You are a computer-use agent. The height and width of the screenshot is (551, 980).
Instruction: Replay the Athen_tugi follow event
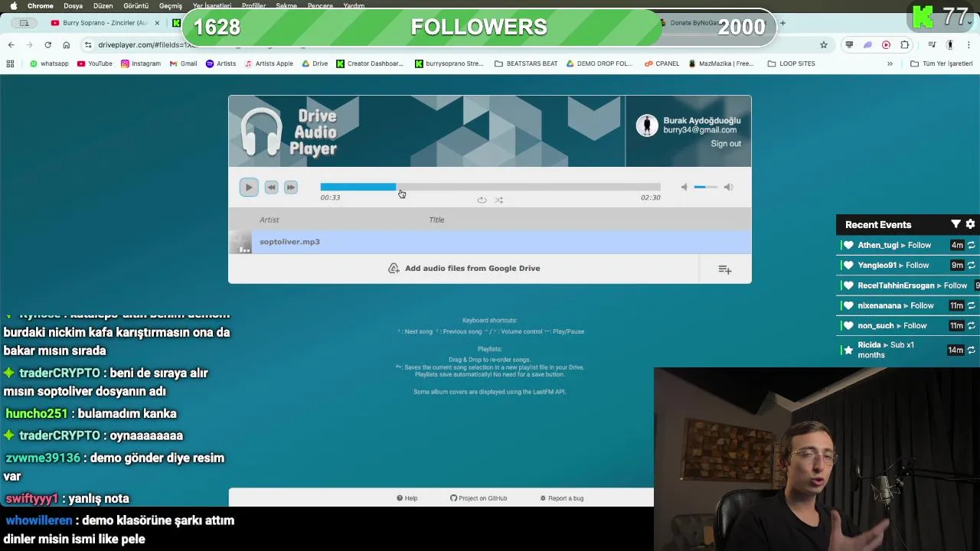click(x=971, y=245)
